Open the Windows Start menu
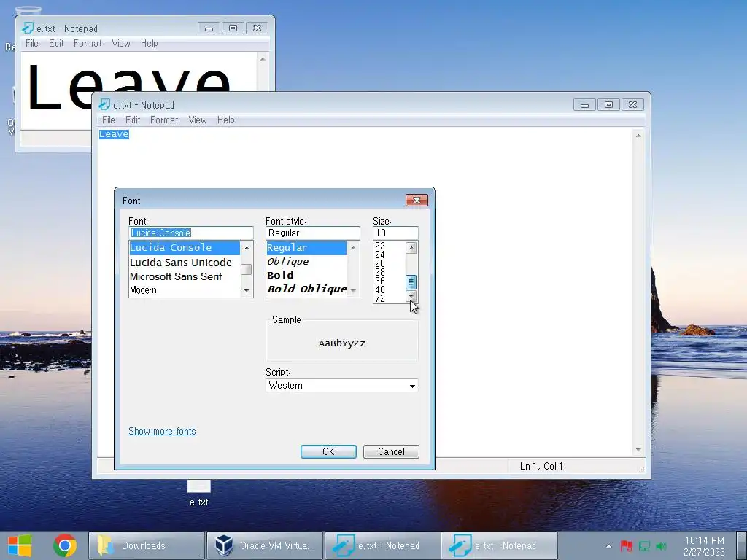 coord(20,545)
